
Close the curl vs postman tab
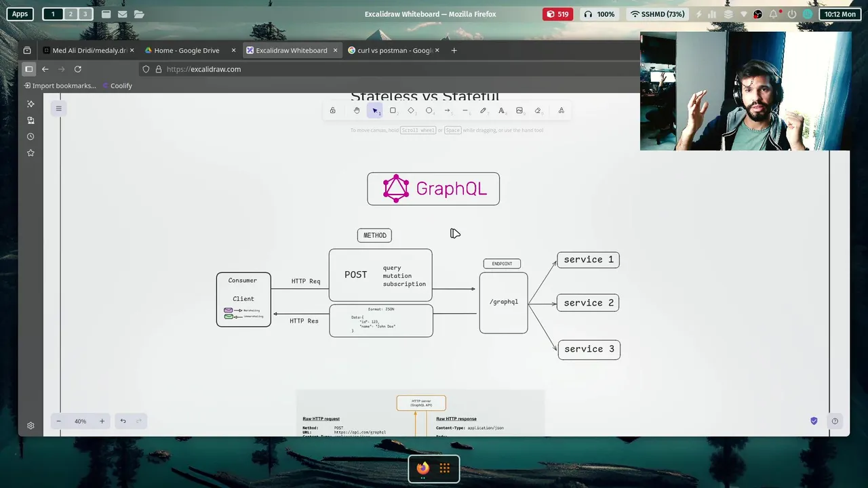pos(437,50)
